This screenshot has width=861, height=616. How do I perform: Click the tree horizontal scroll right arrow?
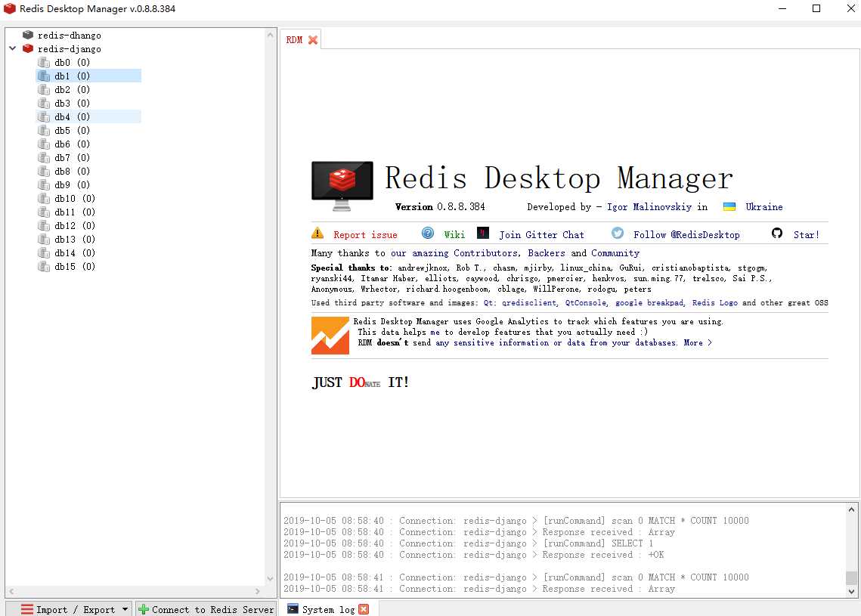coord(258,591)
